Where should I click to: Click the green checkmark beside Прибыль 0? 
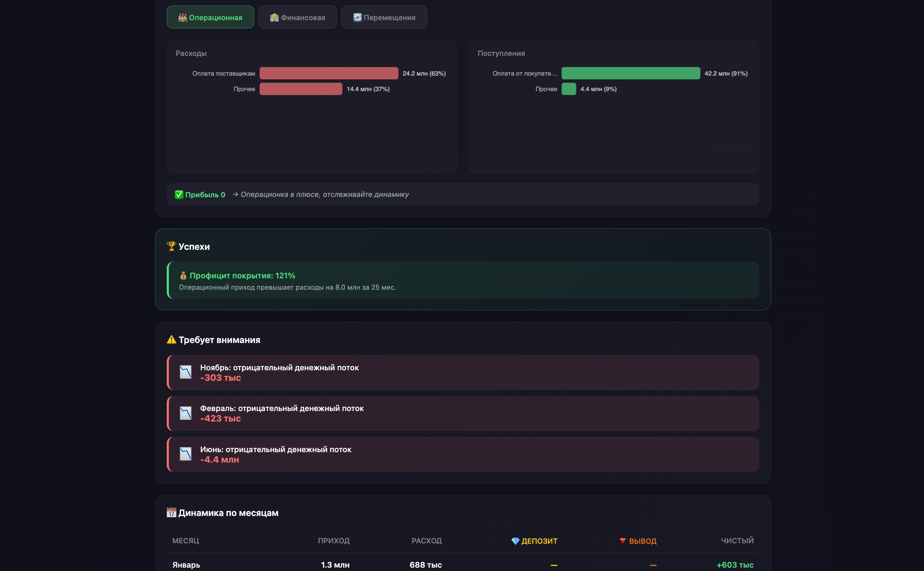[179, 194]
